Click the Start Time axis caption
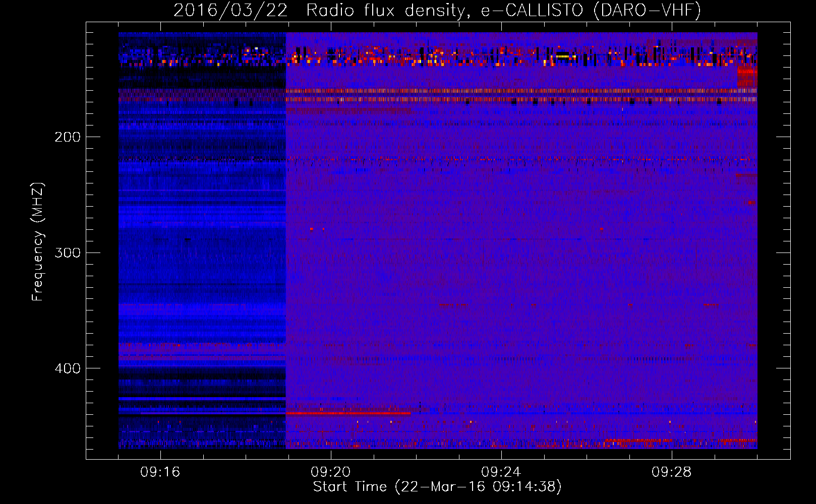The height and width of the screenshot is (504, 816). (437, 487)
